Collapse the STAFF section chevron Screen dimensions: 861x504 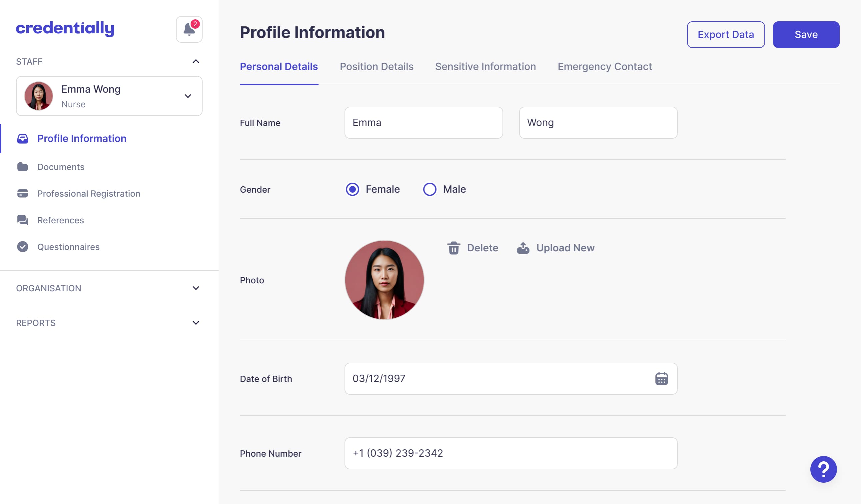[x=196, y=62]
